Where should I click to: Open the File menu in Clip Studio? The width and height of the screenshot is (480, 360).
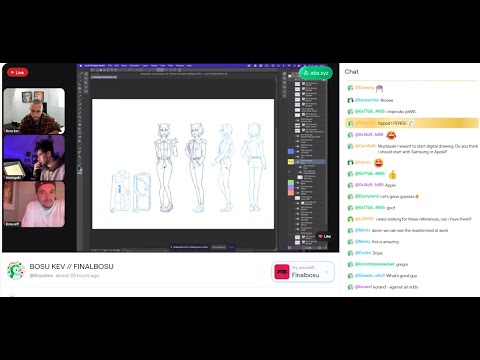coord(110,66)
